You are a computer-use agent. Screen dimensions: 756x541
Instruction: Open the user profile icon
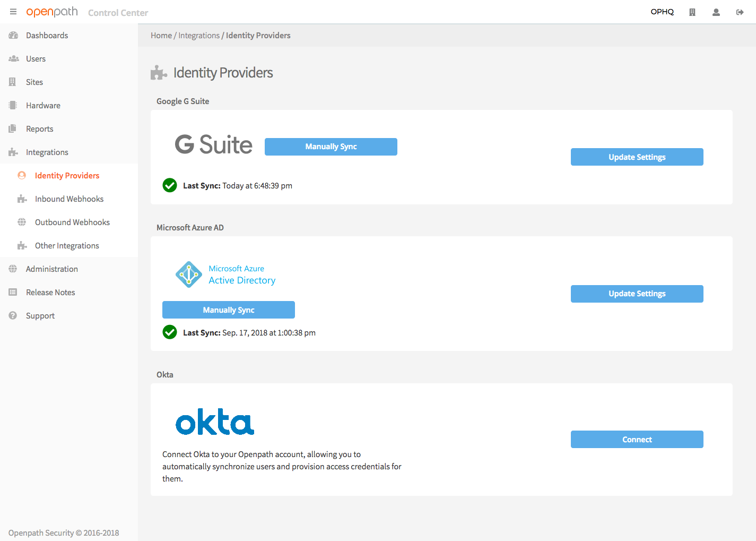716,12
